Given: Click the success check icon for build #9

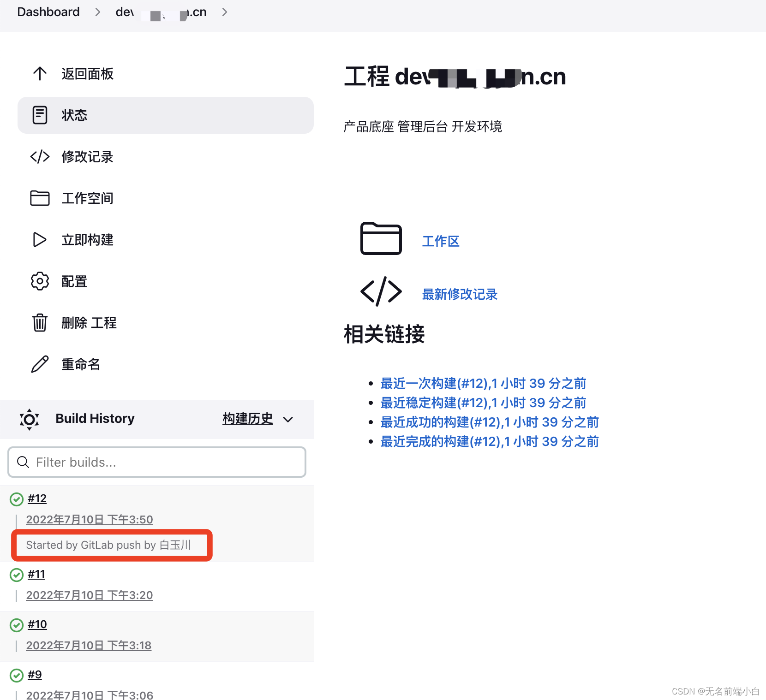Looking at the screenshot, I should click(17, 675).
